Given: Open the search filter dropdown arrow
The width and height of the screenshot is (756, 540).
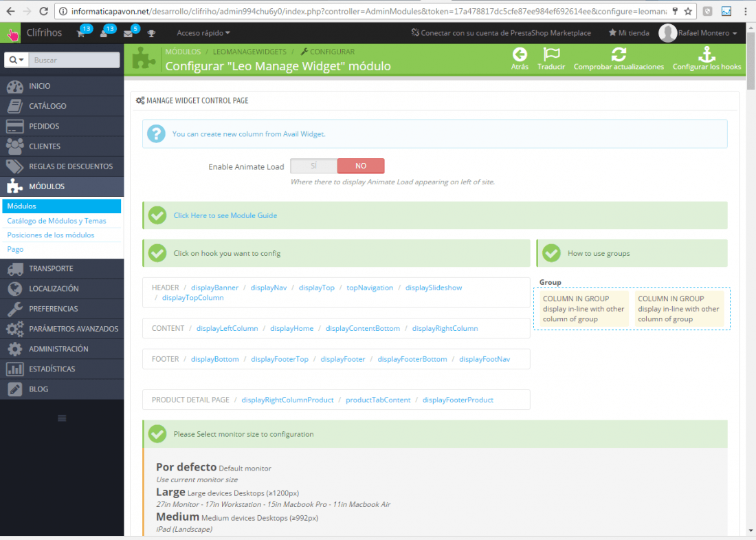Looking at the screenshot, I should point(16,60).
